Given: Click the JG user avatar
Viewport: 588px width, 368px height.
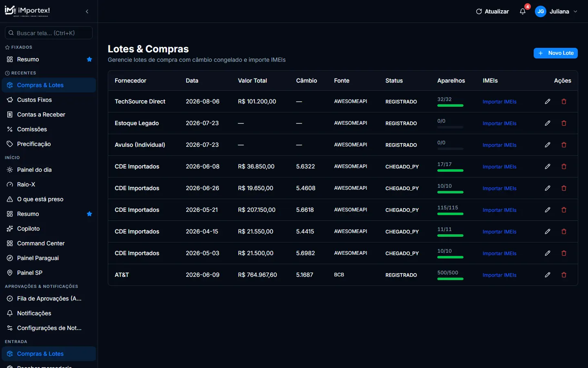Looking at the screenshot, I should tap(541, 11).
